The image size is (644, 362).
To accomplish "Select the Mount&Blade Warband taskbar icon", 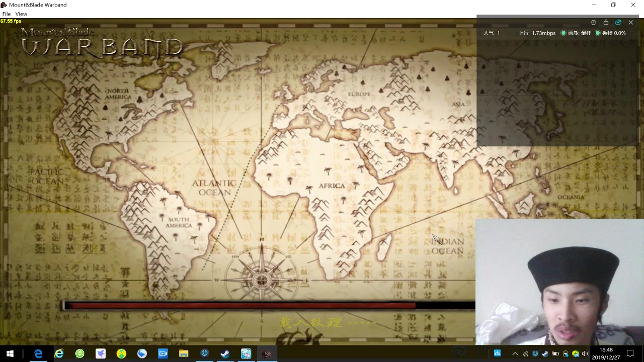I will coord(267,354).
